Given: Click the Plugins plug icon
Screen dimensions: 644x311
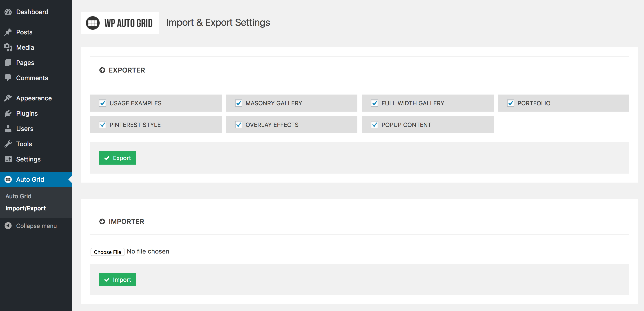Looking at the screenshot, I should [8, 113].
